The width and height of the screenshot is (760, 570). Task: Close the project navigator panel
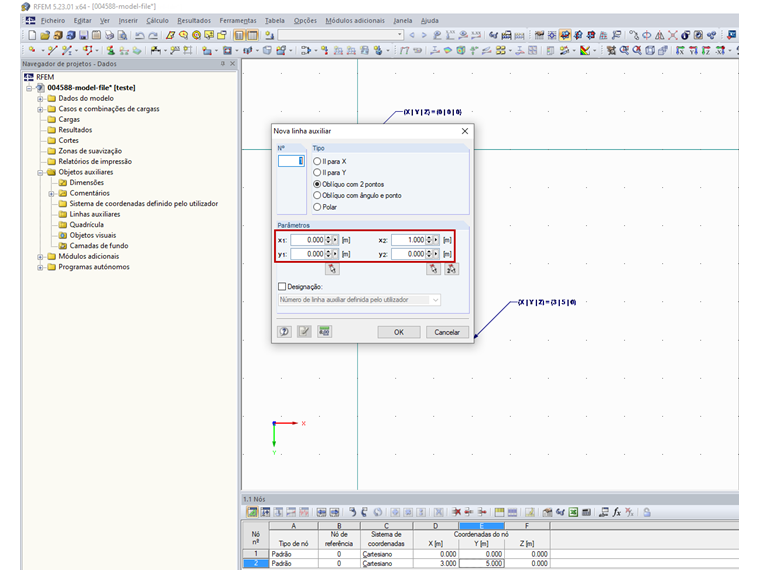click(x=233, y=63)
